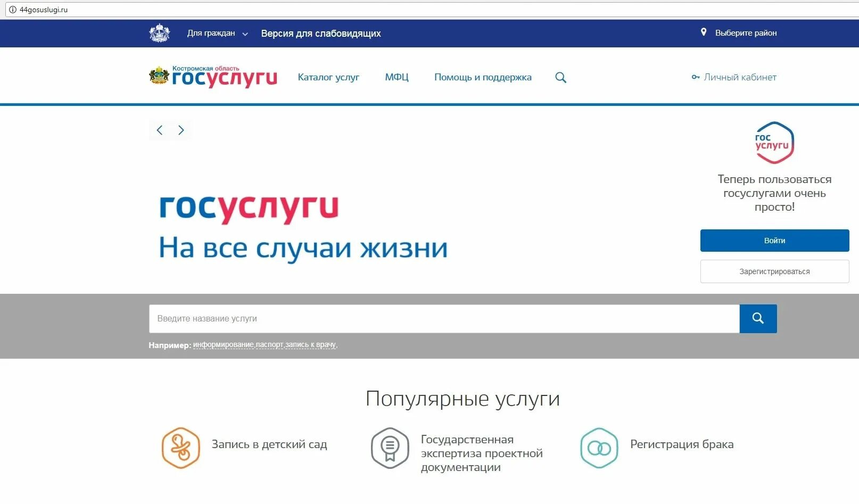859x504 pixels.
Task: Click the magnifier search icon in navigation
Action: (560, 77)
